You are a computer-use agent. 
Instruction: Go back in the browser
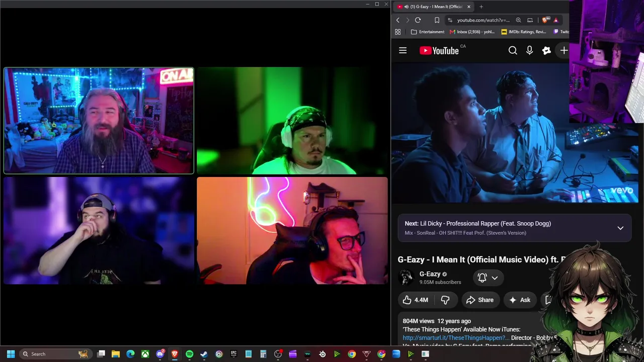pos(398,20)
